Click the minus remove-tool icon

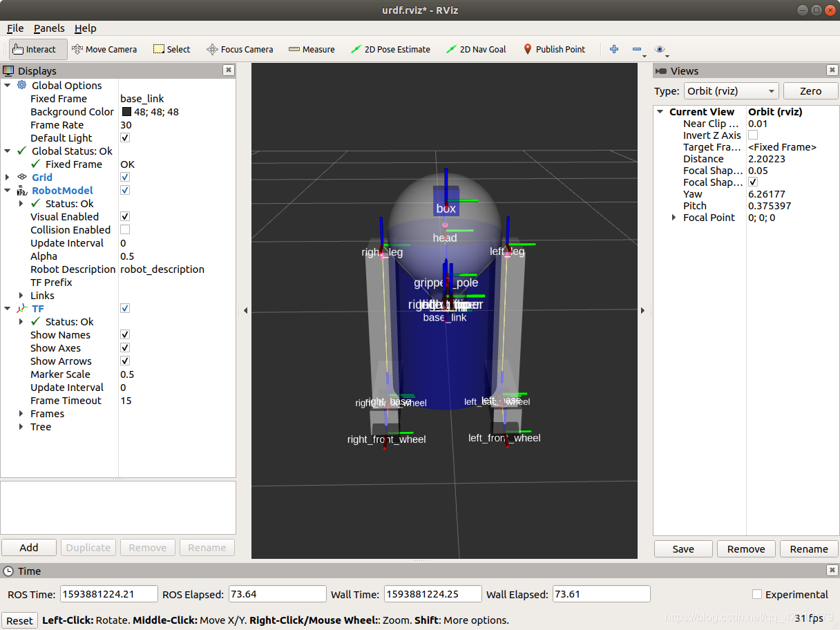[637, 49]
